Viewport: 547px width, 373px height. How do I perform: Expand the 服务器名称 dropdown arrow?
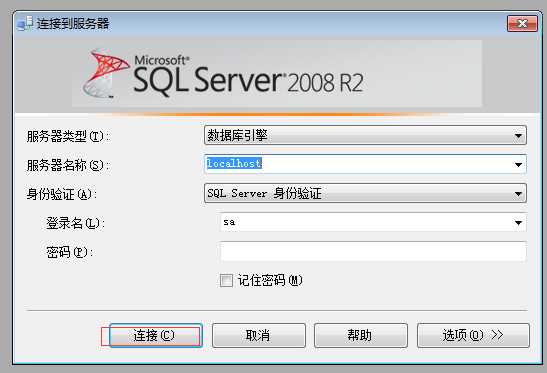tap(518, 164)
